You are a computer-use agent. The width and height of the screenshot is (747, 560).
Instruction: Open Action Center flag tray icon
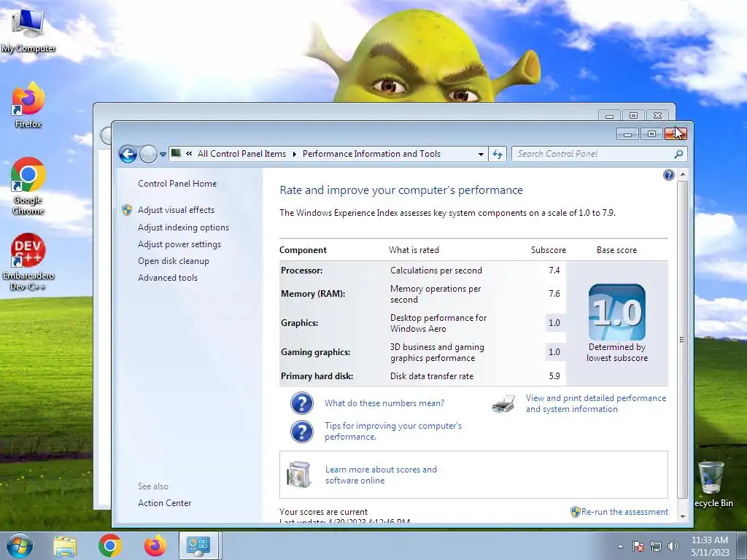point(638,546)
